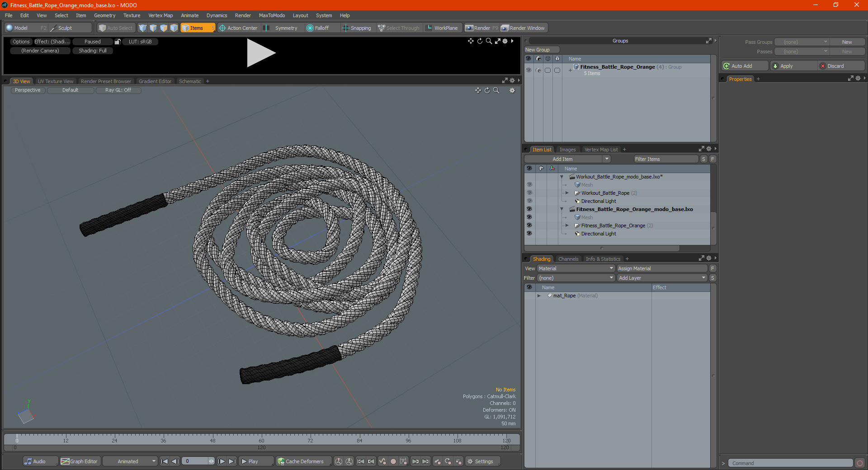Switch to Vertex Map List tab
The height and width of the screenshot is (470, 868).
coord(601,150)
